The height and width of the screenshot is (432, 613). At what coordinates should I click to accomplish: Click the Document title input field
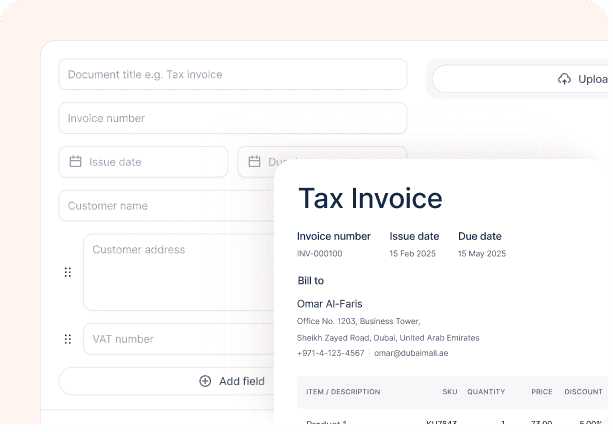click(x=233, y=74)
